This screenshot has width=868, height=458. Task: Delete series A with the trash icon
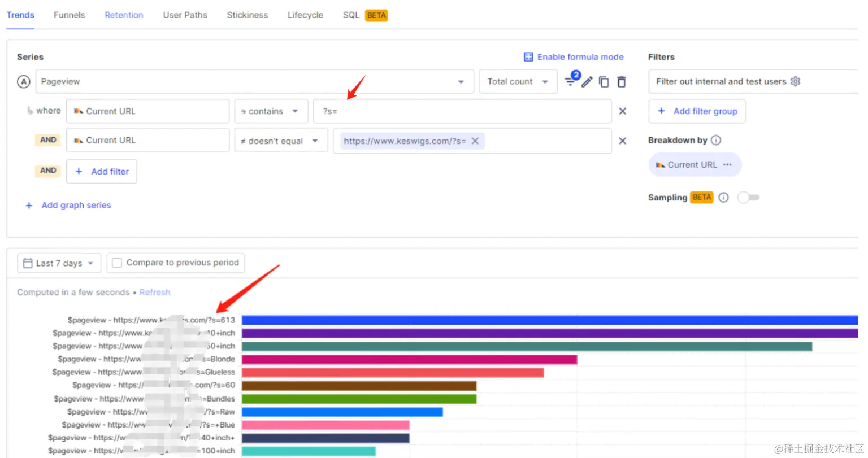click(x=622, y=82)
